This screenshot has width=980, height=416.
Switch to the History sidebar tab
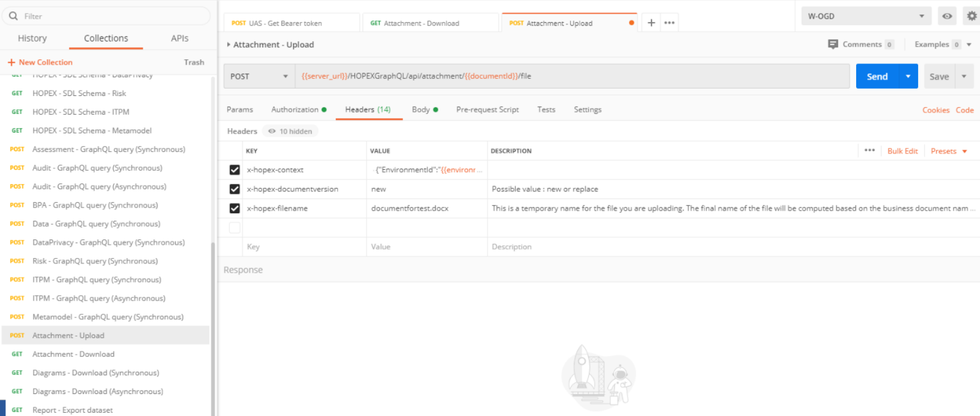click(x=32, y=39)
